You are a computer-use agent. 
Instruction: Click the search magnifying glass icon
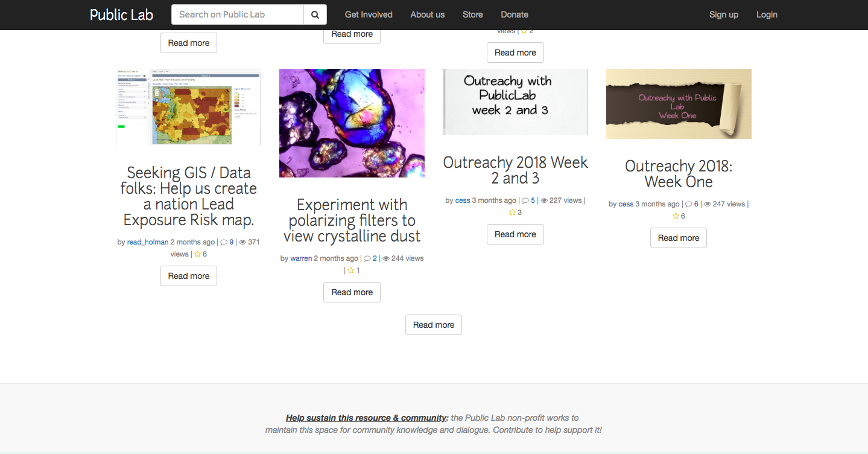(315, 14)
